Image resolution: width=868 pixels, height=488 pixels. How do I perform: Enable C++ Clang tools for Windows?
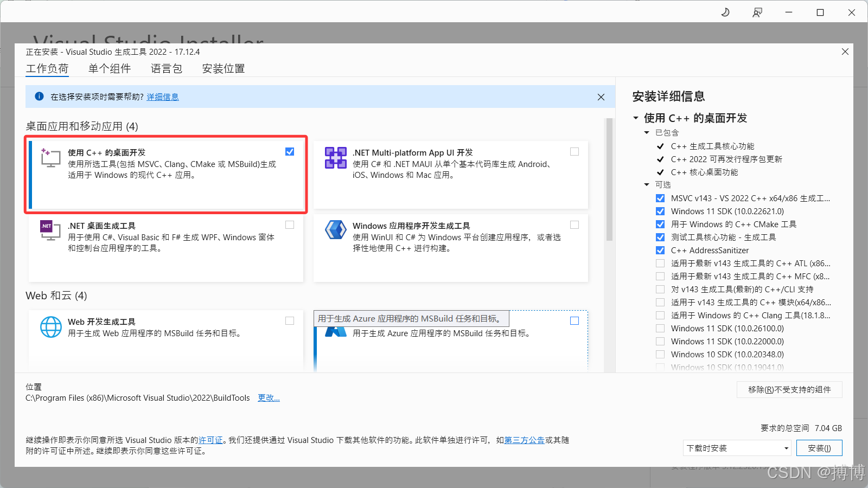point(660,316)
